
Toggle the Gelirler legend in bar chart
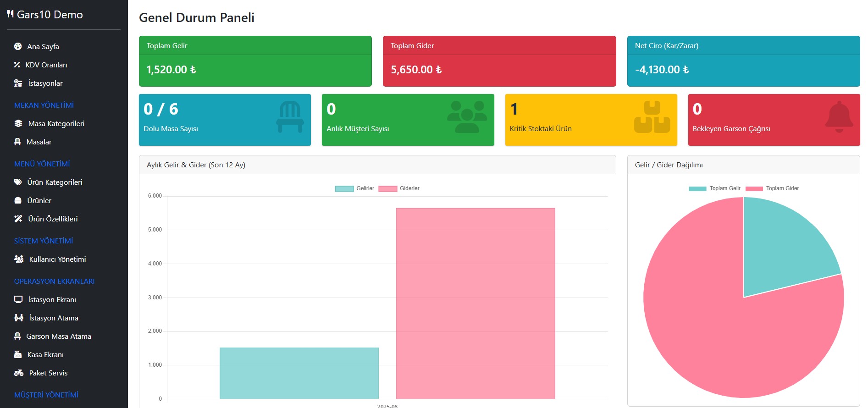pos(354,188)
